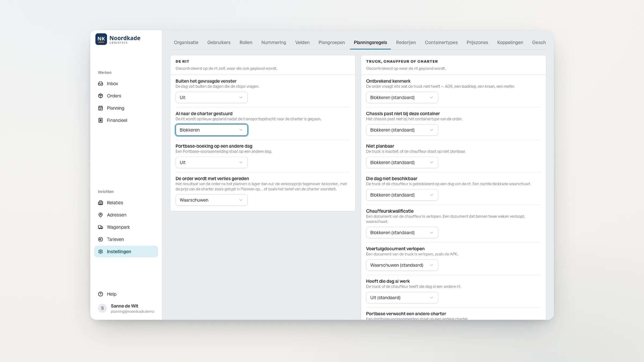
Task: Open the 'Heeft die dag al werk' dropdown
Action: [402, 298]
